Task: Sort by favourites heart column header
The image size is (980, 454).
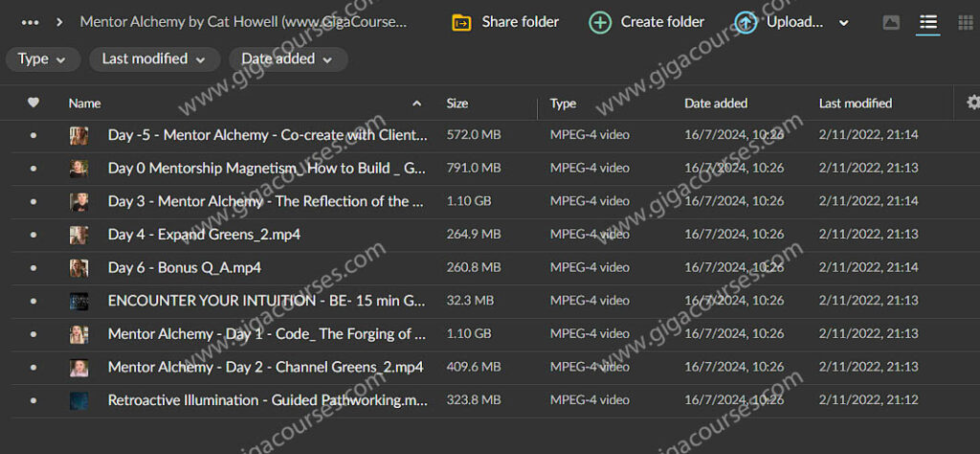Action: [33, 103]
